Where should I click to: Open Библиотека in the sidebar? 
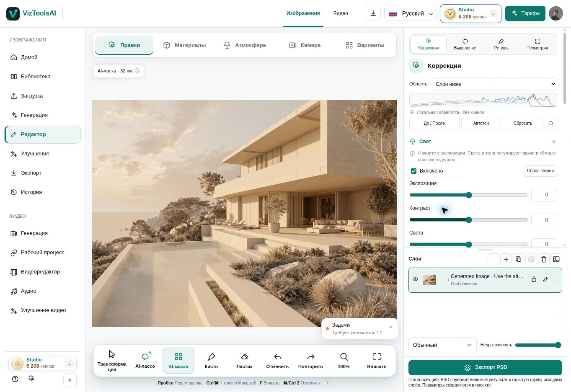43,77
